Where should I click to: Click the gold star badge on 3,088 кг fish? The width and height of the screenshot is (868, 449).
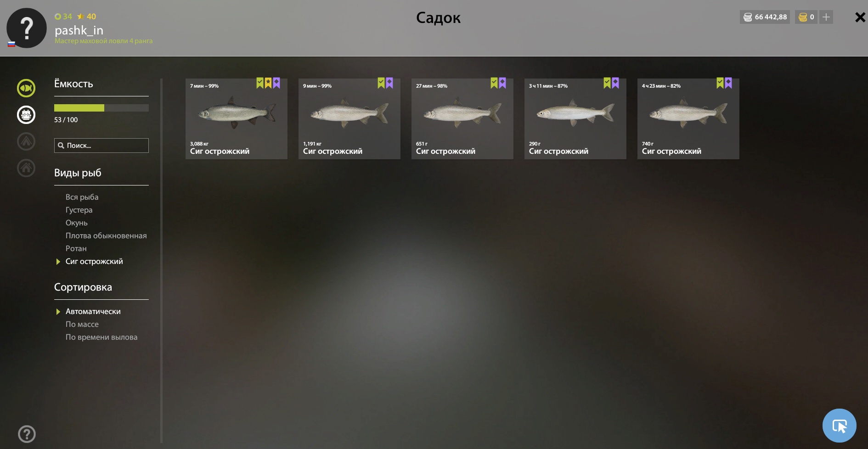[x=268, y=83]
